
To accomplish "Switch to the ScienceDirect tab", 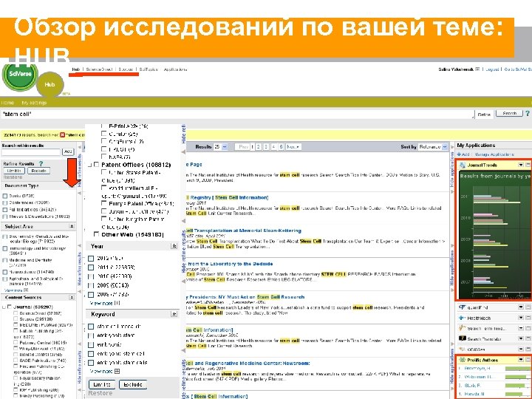I will tap(99, 69).
